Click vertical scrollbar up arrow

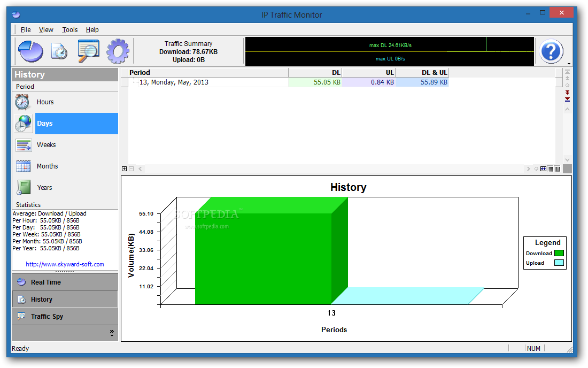coord(567,109)
